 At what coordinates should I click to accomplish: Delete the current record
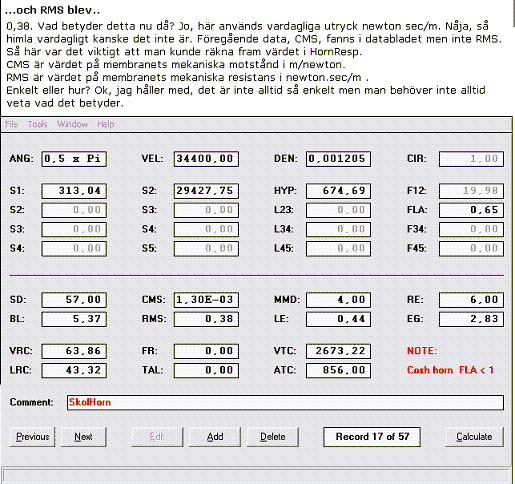273,437
